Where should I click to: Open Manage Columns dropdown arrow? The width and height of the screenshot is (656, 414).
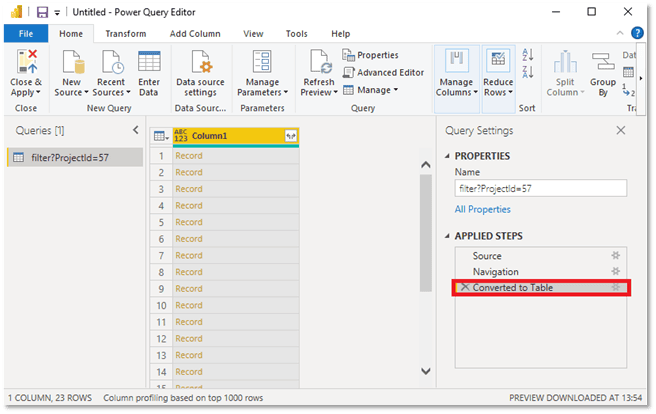(x=475, y=92)
